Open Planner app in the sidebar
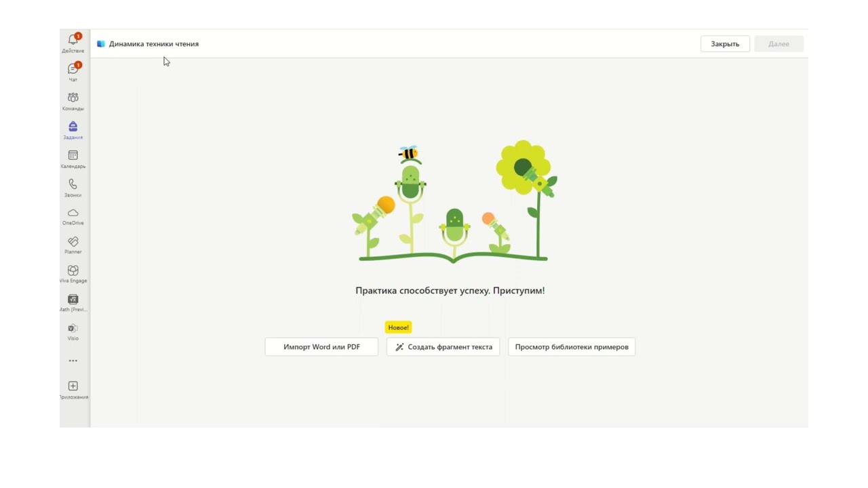Screen dimensions: 868x488 point(73,245)
